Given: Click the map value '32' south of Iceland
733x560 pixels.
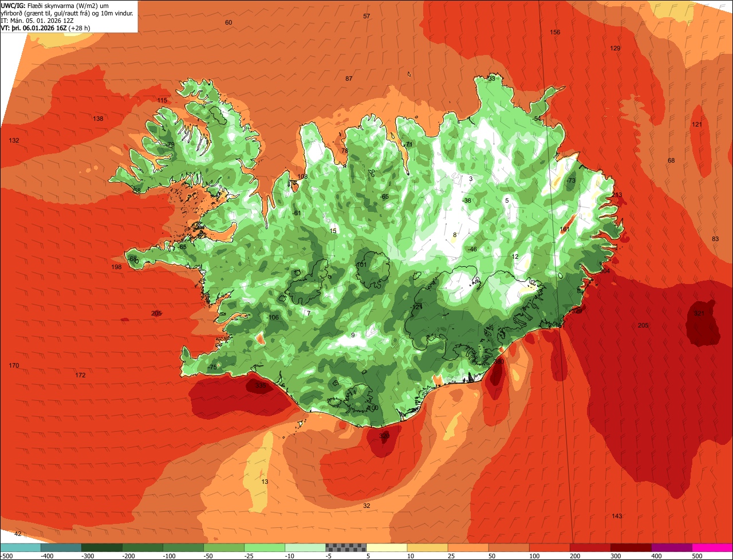Looking at the screenshot, I should [366, 506].
